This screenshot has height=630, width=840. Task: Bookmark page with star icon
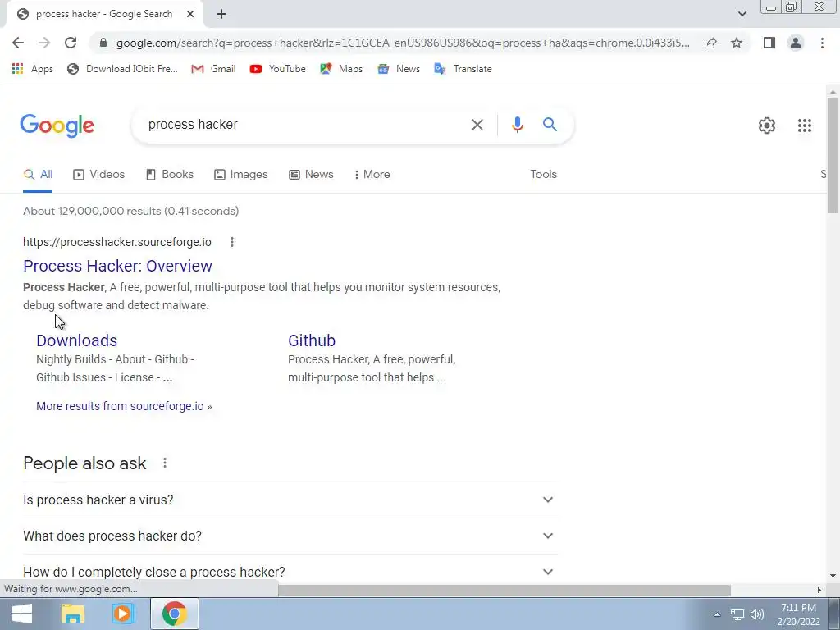tap(737, 43)
